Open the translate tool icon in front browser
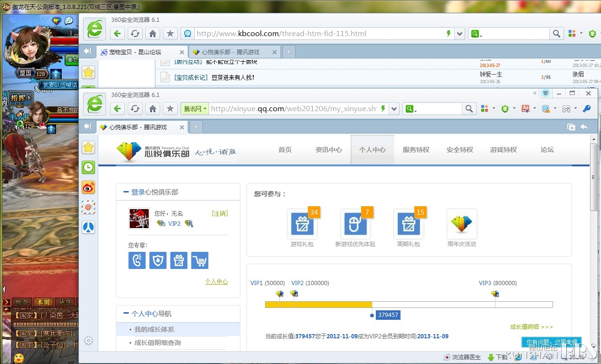Viewport: 601px width, 364px height. (x=525, y=109)
